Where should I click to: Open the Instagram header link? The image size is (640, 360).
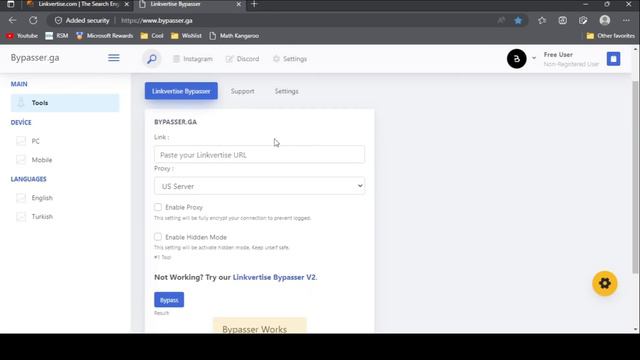click(193, 59)
